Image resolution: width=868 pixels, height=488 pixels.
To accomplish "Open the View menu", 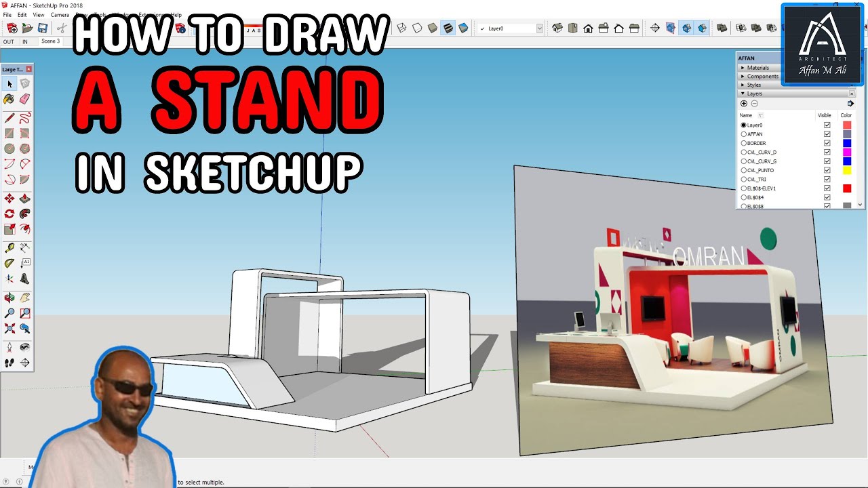I will point(39,14).
